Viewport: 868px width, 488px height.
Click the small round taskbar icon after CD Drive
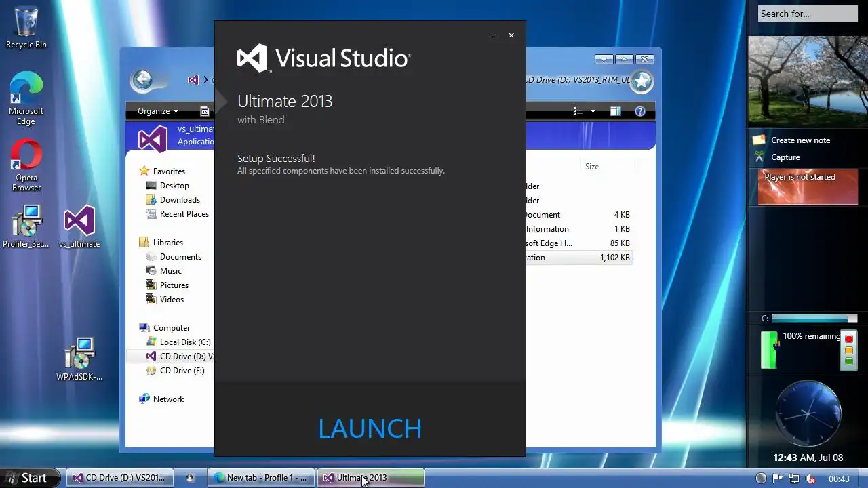190,478
